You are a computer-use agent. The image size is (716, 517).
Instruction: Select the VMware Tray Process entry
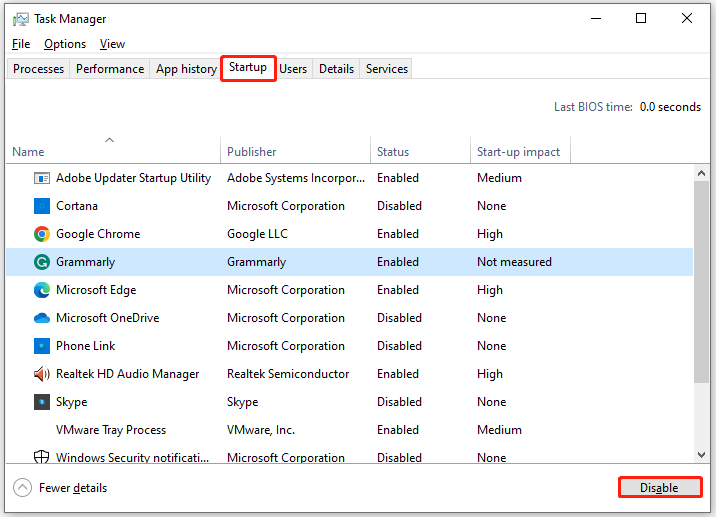111,430
